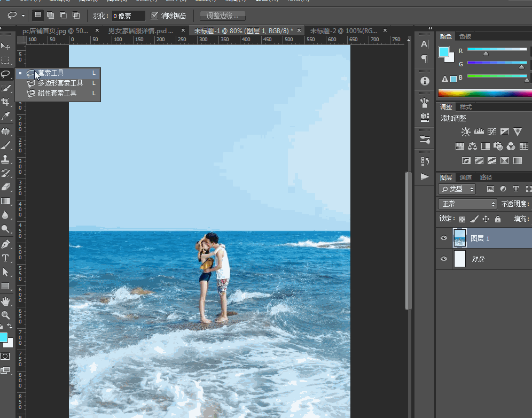Enable Subtract from Selection mode

63,15
